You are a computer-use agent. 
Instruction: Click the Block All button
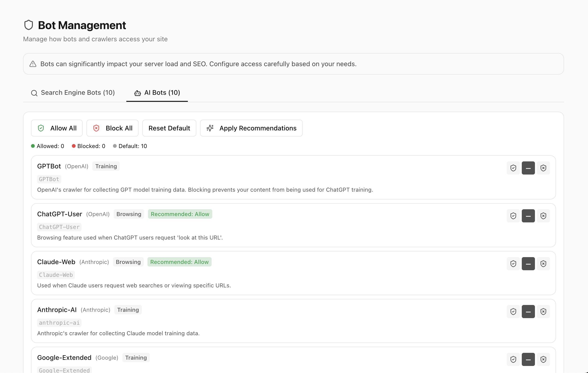click(112, 128)
